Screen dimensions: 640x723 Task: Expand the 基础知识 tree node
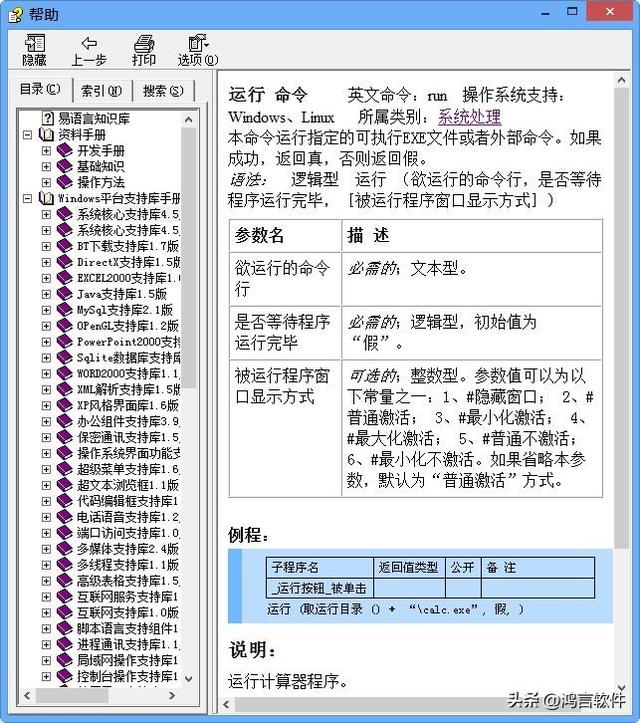click(x=46, y=166)
